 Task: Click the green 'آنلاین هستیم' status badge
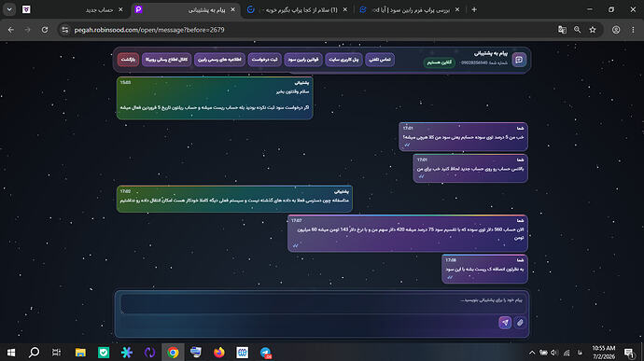439,62
